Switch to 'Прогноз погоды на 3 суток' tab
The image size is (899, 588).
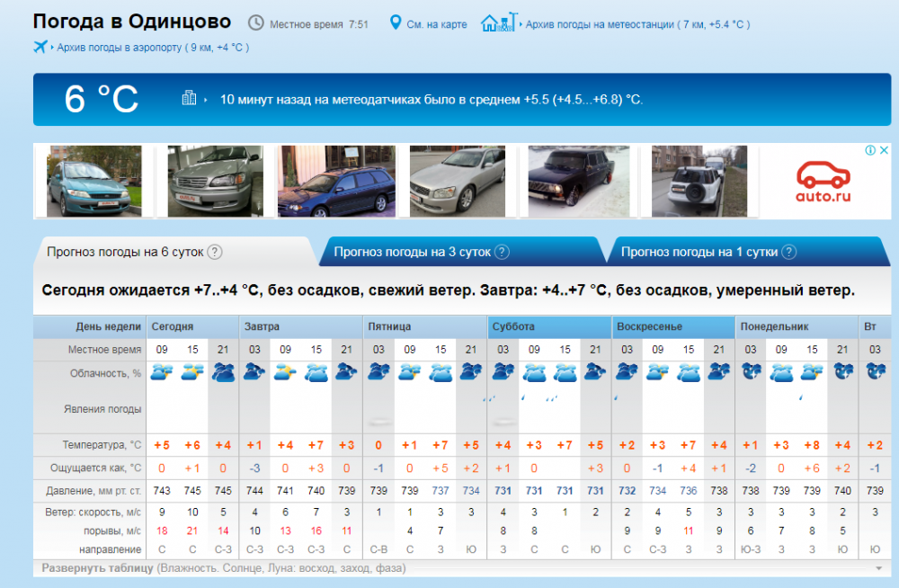tap(413, 253)
